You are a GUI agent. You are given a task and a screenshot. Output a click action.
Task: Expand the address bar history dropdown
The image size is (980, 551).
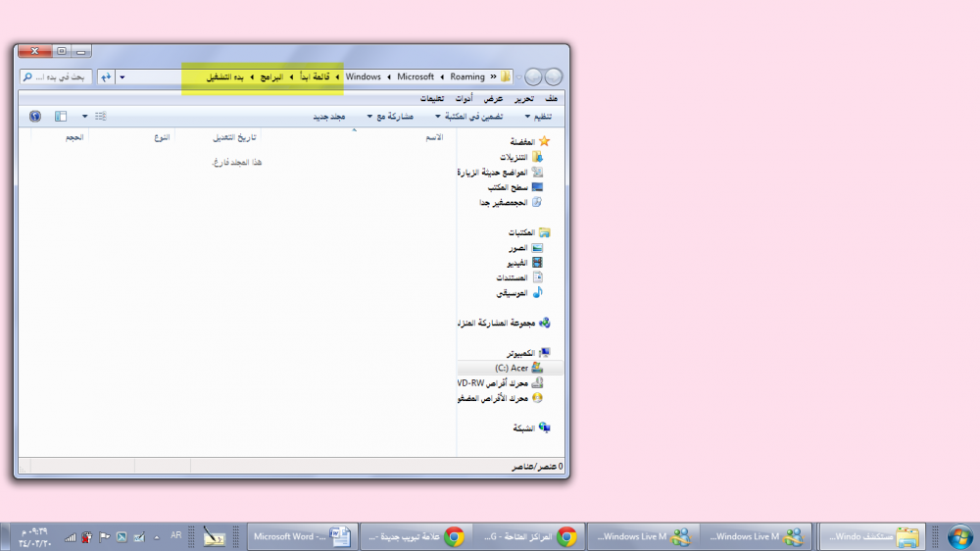coord(122,76)
